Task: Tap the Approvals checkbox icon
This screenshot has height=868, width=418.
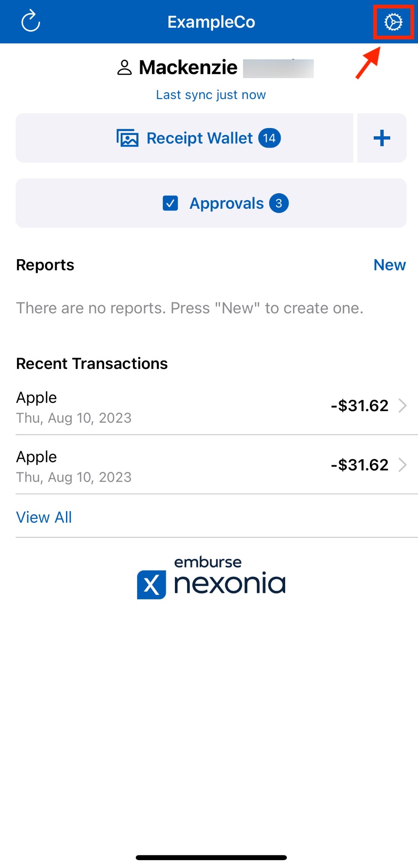Action: 170,203
